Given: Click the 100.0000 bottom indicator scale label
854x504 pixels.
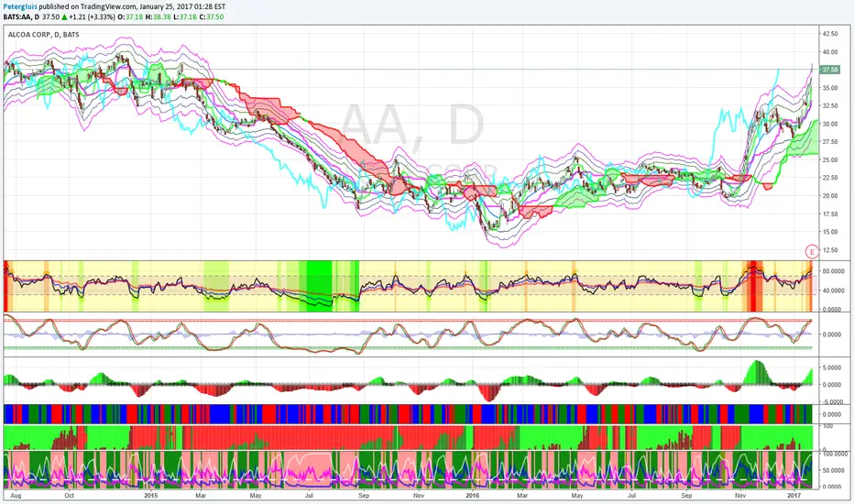Looking at the screenshot, I should tap(833, 454).
